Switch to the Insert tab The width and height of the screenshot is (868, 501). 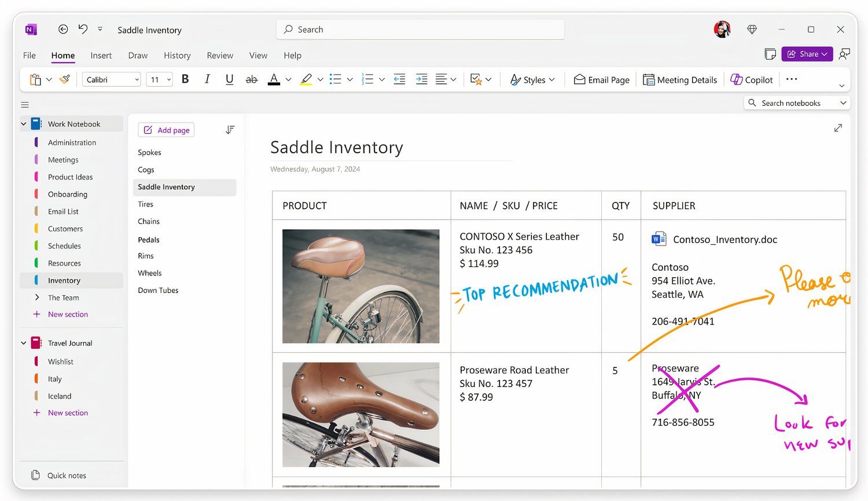coord(101,56)
